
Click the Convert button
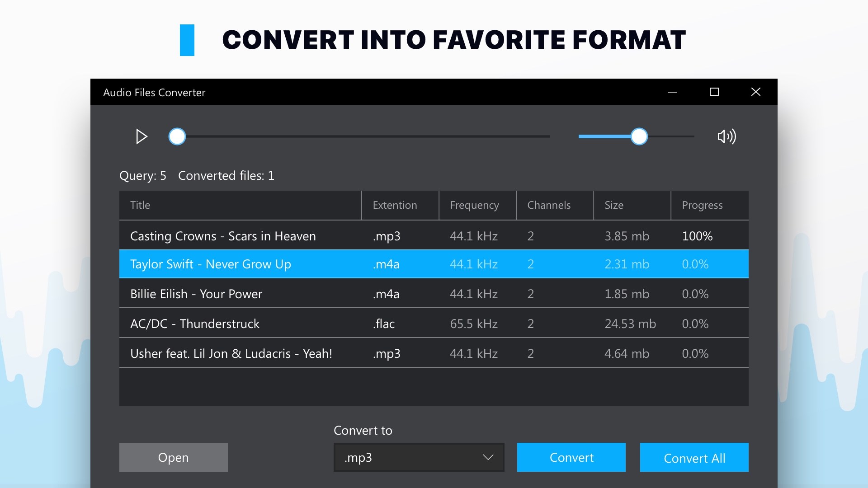[x=571, y=457]
